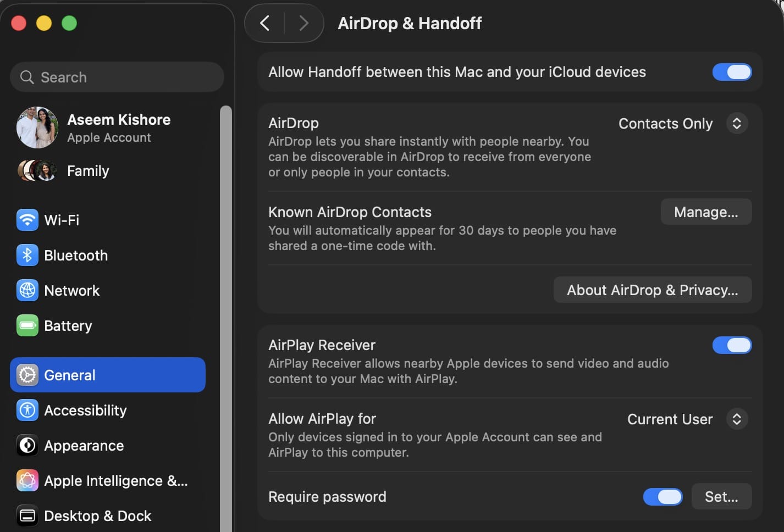Click the Contacts Only value text
The height and width of the screenshot is (532, 784).
point(666,124)
